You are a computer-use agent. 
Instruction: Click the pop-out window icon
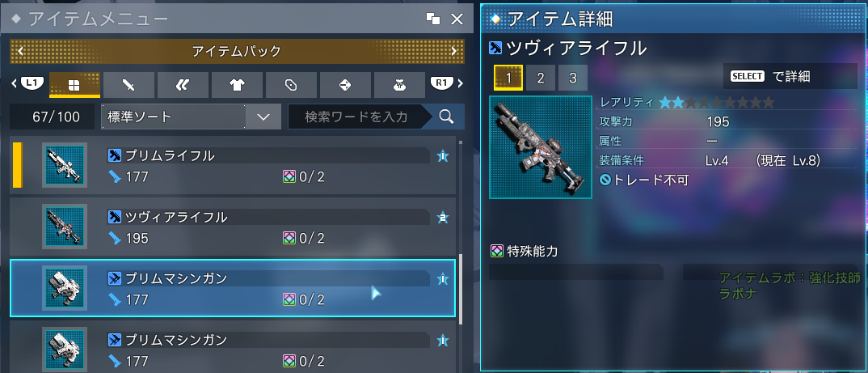pyautogui.click(x=433, y=19)
